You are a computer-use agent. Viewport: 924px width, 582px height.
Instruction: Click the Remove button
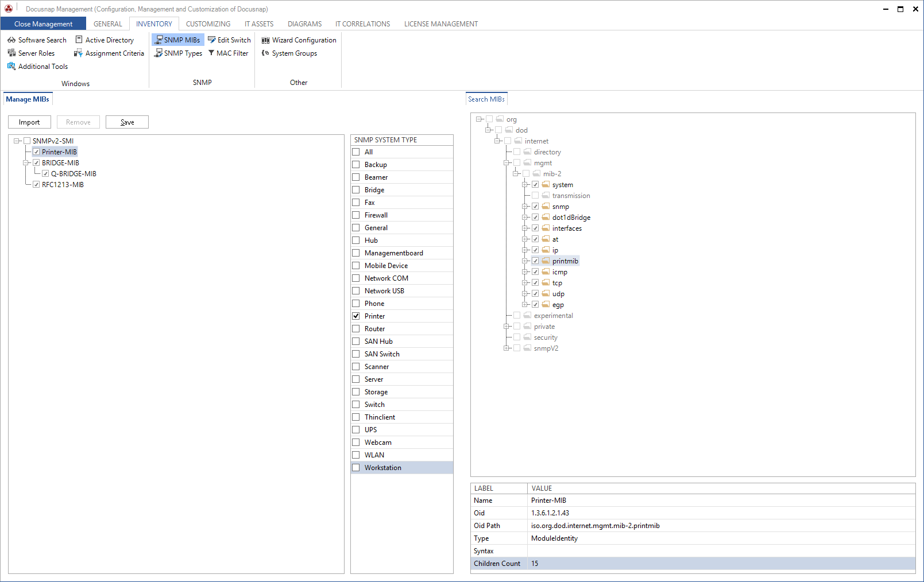(x=78, y=122)
